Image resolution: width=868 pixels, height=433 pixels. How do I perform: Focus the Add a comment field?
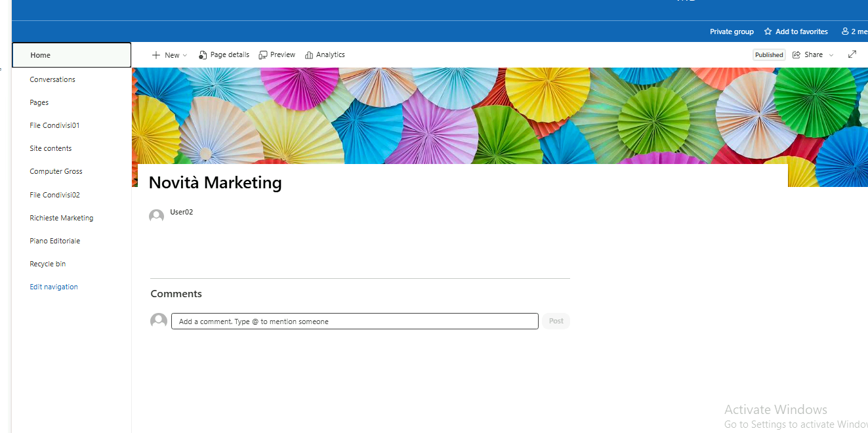click(355, 321)
